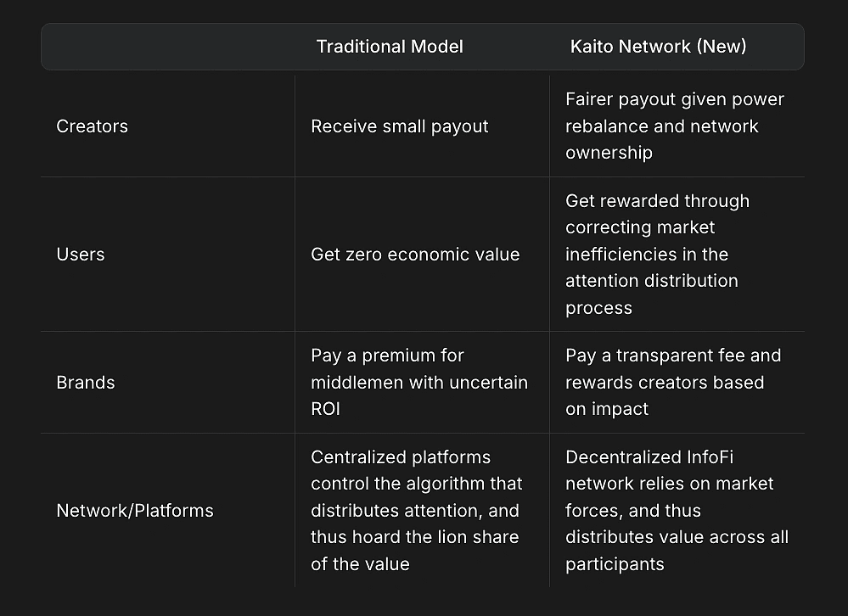Click the "Get zero economic value" cell
Viewport: 848px width, 616px height.
coord(414,254)
